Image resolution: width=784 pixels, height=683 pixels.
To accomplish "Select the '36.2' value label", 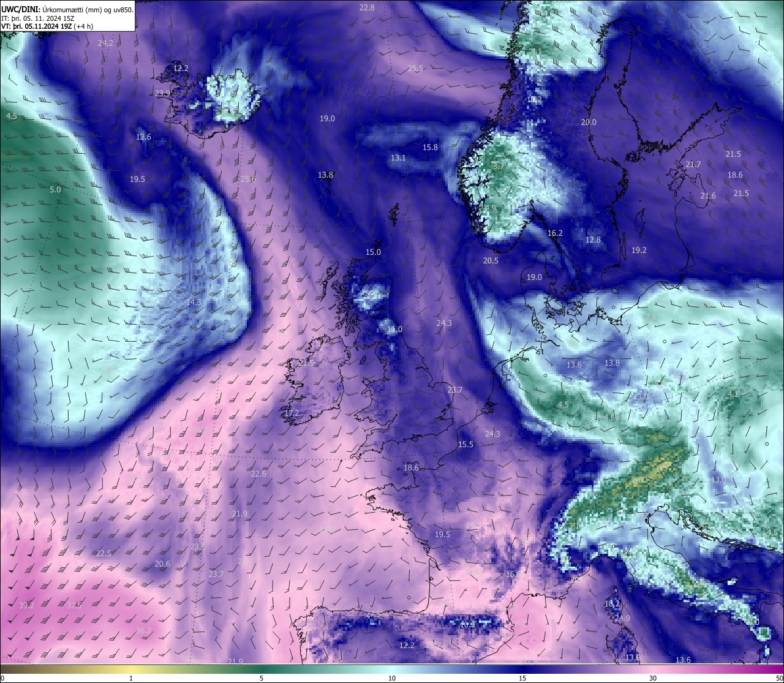I will 143,630.
